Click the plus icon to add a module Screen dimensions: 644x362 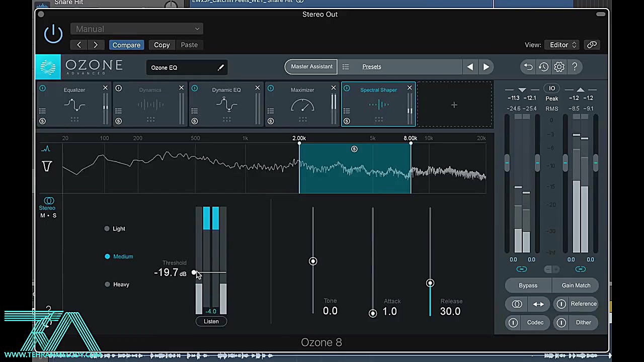(x=454, y=105)
